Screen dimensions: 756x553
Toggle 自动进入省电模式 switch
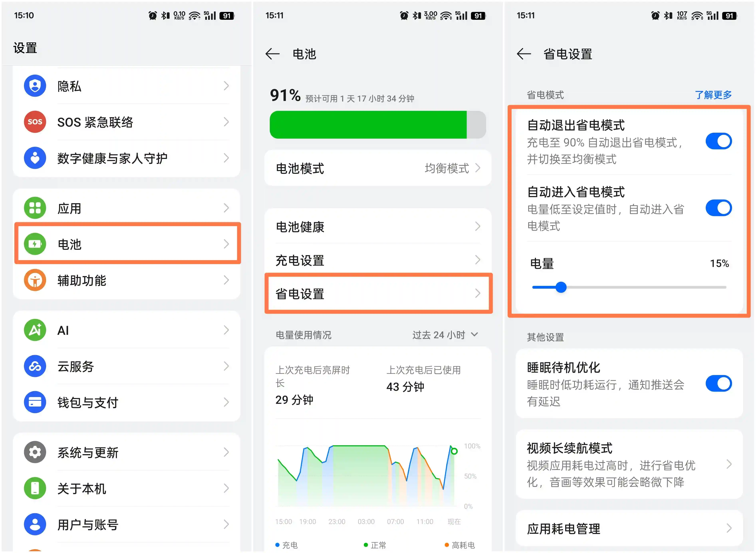tap(718, 208)
